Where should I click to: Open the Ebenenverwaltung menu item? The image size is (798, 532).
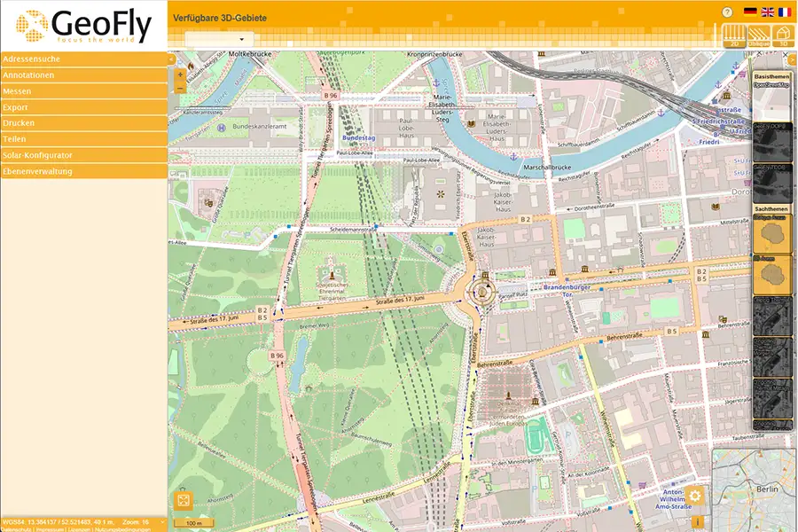pyautogui.click(x=83, y=171)
